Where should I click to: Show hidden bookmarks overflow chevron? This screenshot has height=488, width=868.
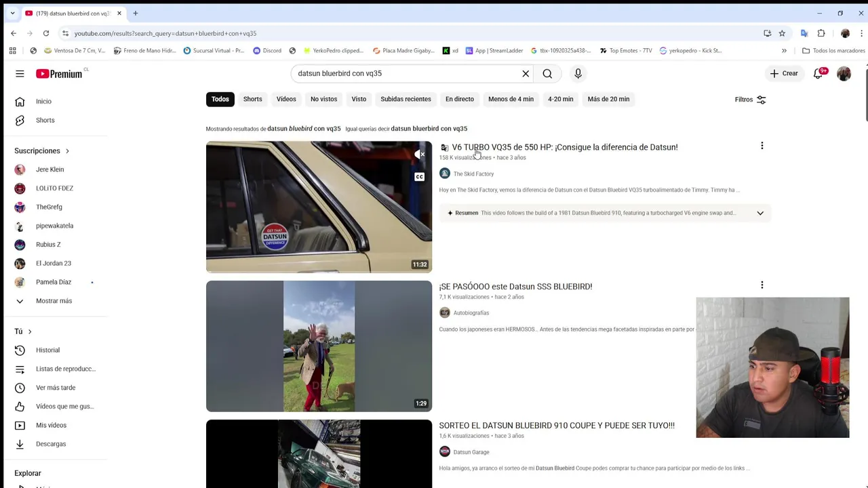coord(784,50)
